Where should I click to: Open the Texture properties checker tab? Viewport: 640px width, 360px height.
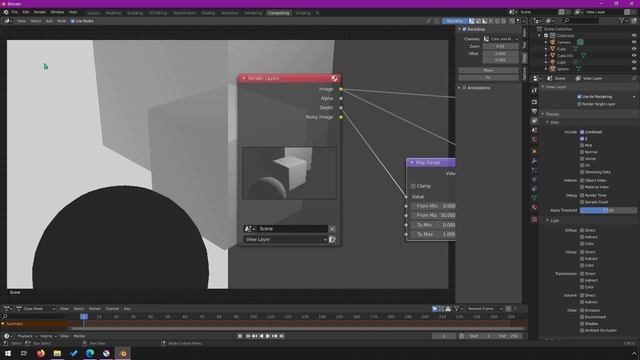click(534, 220)
